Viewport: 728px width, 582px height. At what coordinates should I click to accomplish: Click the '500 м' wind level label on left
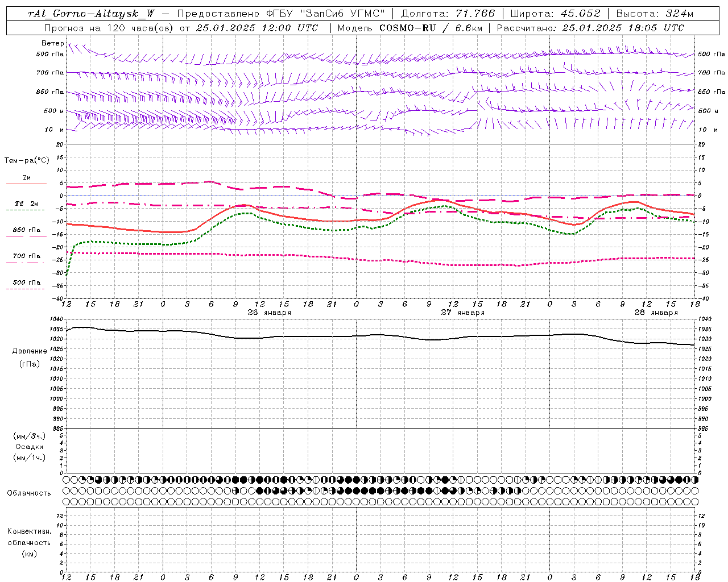click(x=54, y=111)
